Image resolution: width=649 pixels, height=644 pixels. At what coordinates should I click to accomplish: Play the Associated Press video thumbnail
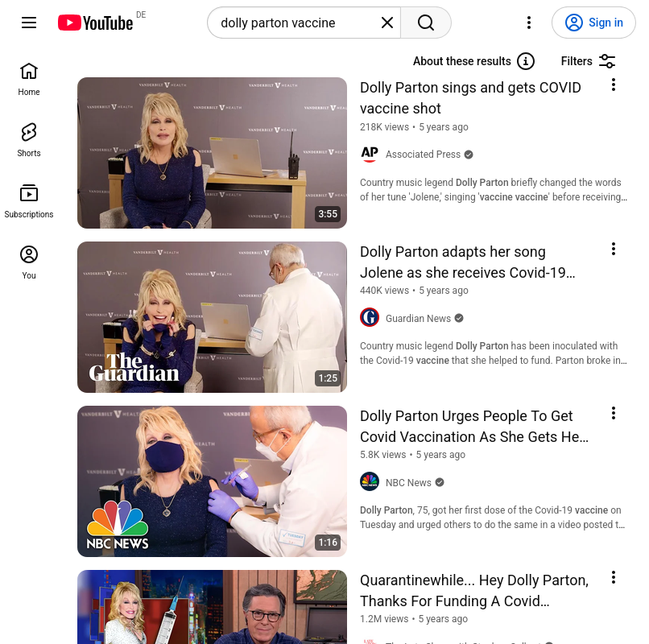(x=212, y=153)
